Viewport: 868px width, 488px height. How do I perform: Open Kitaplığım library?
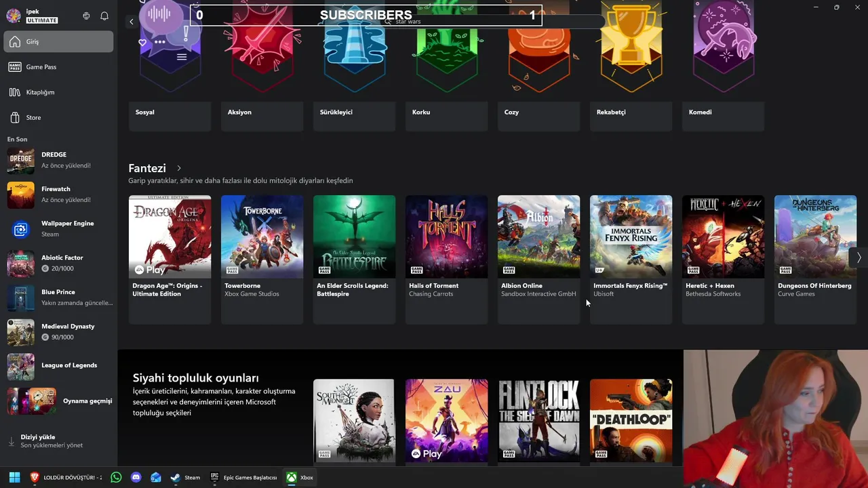pos(58,92)
